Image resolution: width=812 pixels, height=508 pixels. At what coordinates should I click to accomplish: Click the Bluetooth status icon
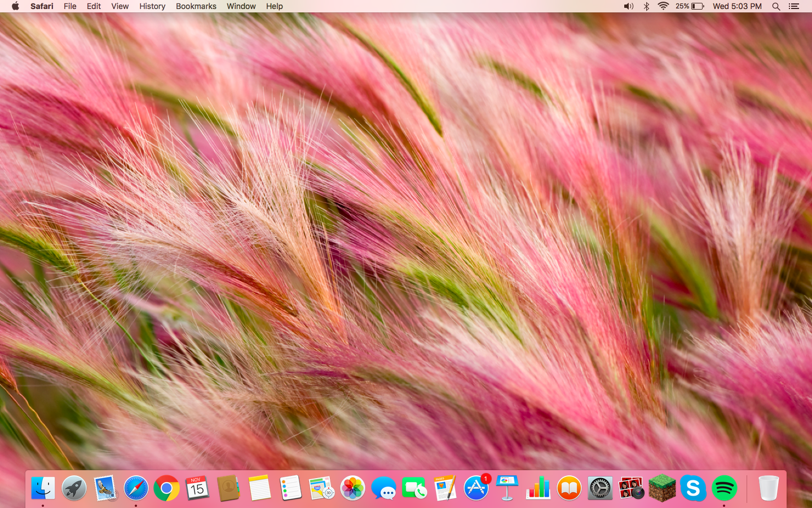pos(646,6)
